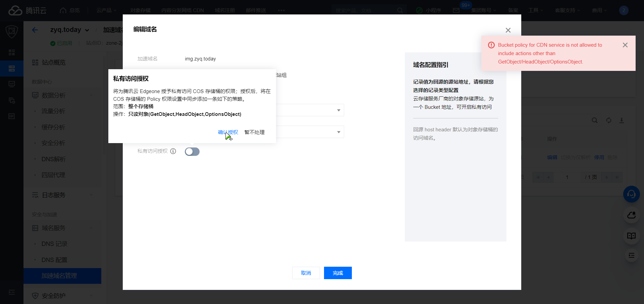Select the IP sidebar icon
This screenshot has height=304, width=644.
coord(12,116)
